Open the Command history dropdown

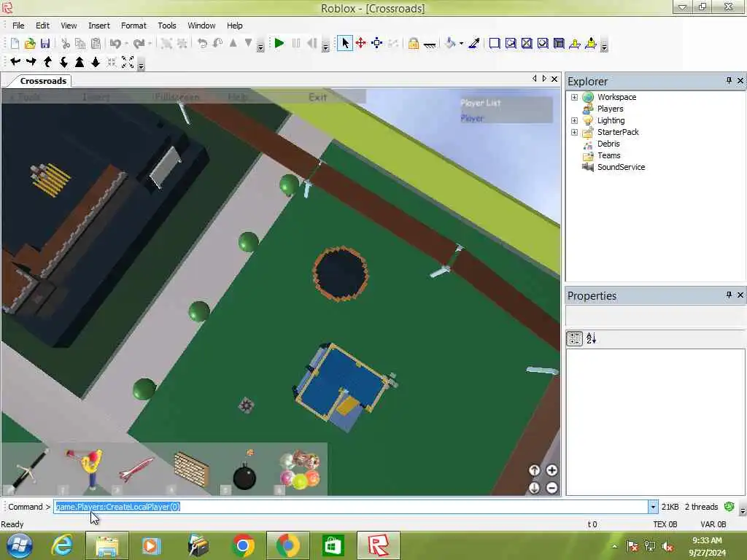tap(653, 507)
